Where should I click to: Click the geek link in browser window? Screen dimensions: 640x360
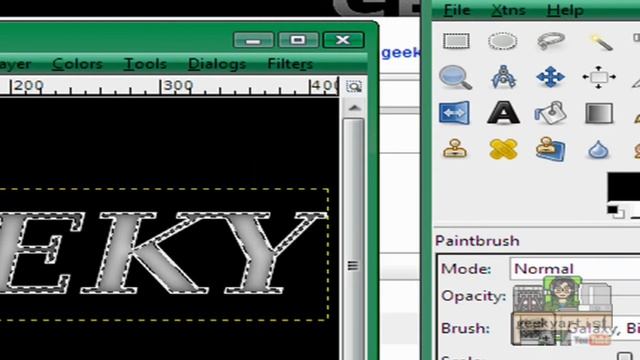400,53
